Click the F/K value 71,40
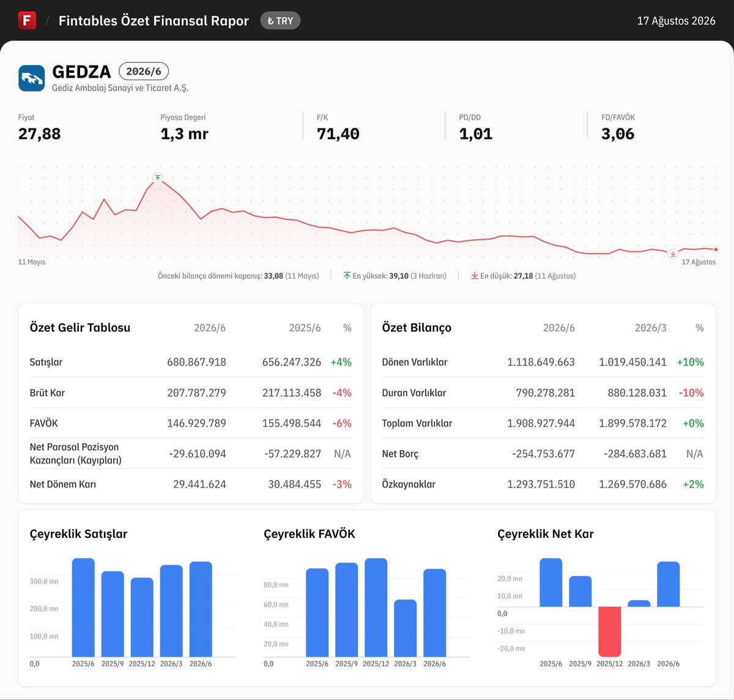The width and height of the screenshot is (734, 700). (338, 134)
